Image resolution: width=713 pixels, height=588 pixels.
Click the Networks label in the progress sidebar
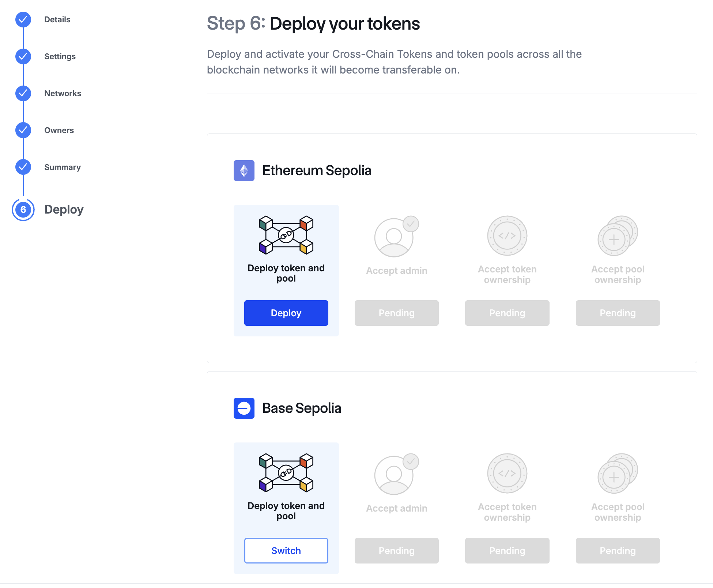coord(63,93)
